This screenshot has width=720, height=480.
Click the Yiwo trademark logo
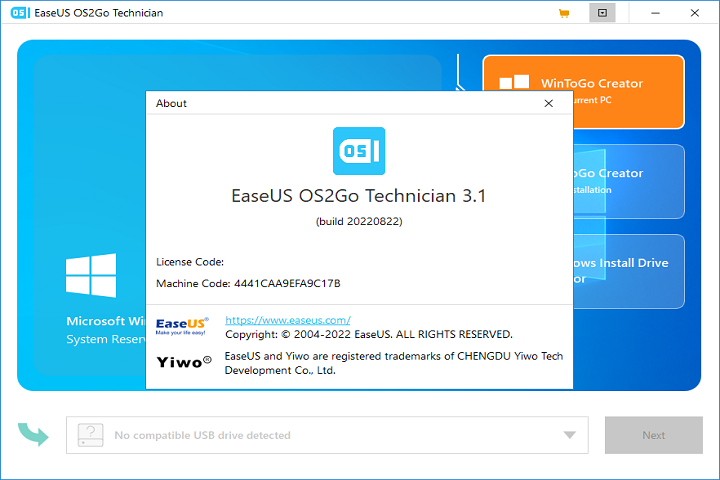coord(184,362)
